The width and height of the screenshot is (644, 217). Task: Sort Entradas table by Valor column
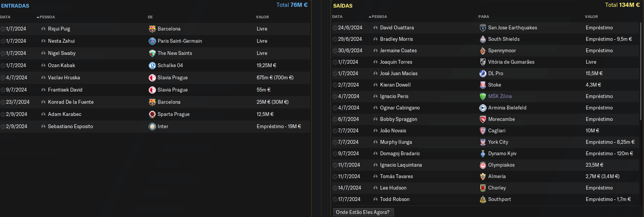pyautogui.click(x=262, y=17)
